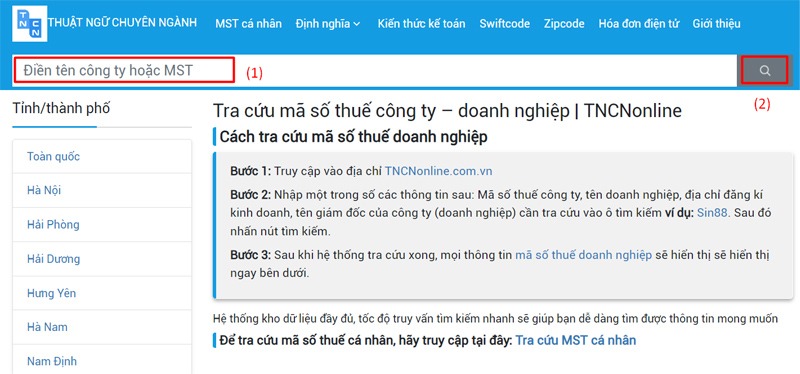
Task: Open MST cá nhân menu item
Action: point(248,23)
